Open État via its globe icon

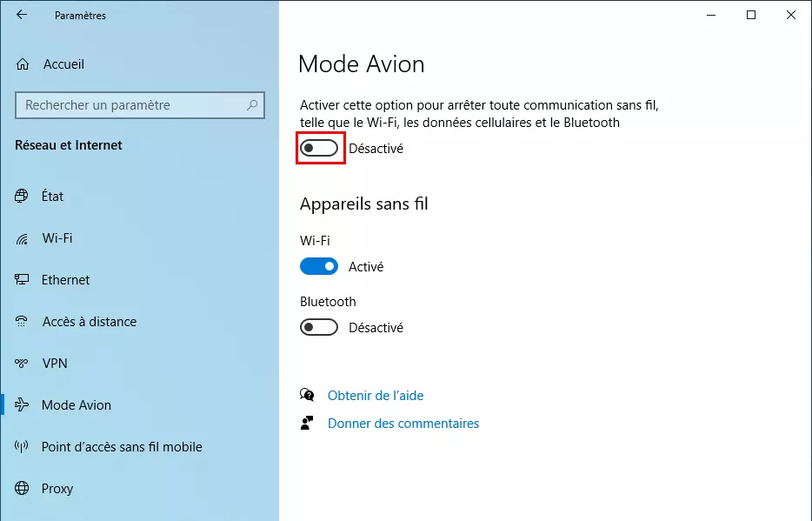pyautogui.click(x=21, y=196)
